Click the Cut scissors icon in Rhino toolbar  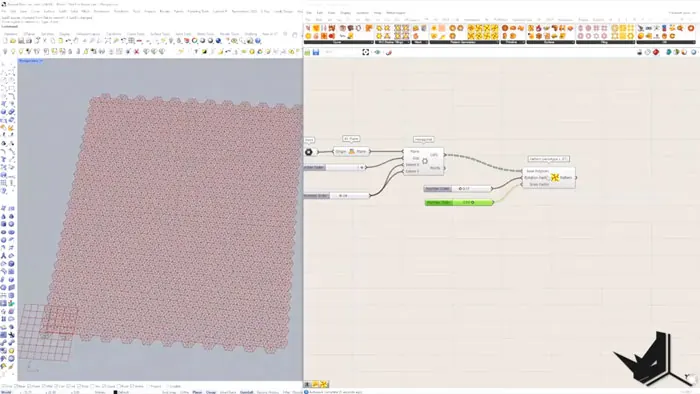45,41
